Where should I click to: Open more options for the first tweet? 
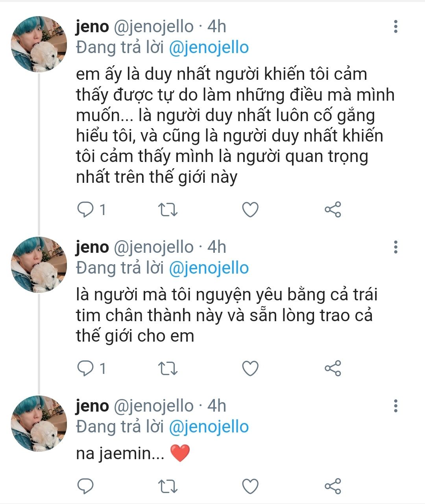pyautogui.click(x=395, y=26)
